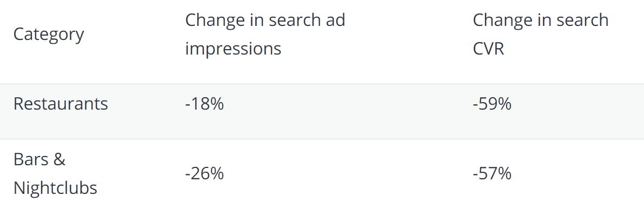
Task: Select the -26% impressions value
Action: pyautogui.click(x=204, y=174)
